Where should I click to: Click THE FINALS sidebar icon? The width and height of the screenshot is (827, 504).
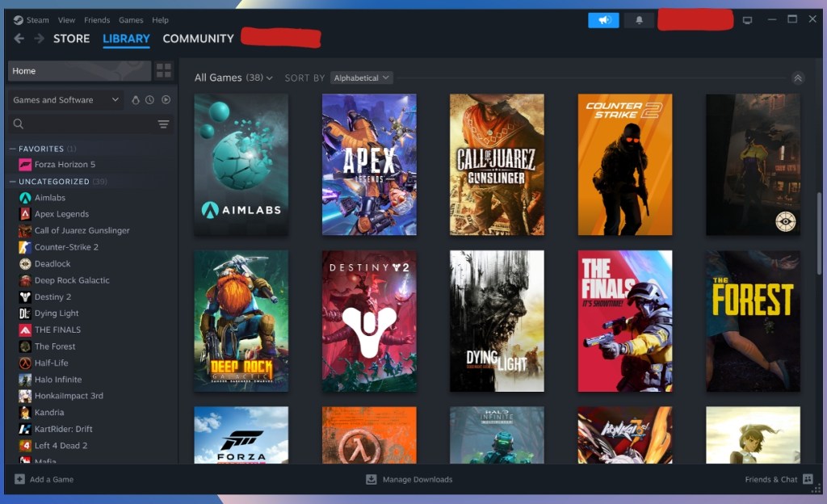click(x=25, y=330)
